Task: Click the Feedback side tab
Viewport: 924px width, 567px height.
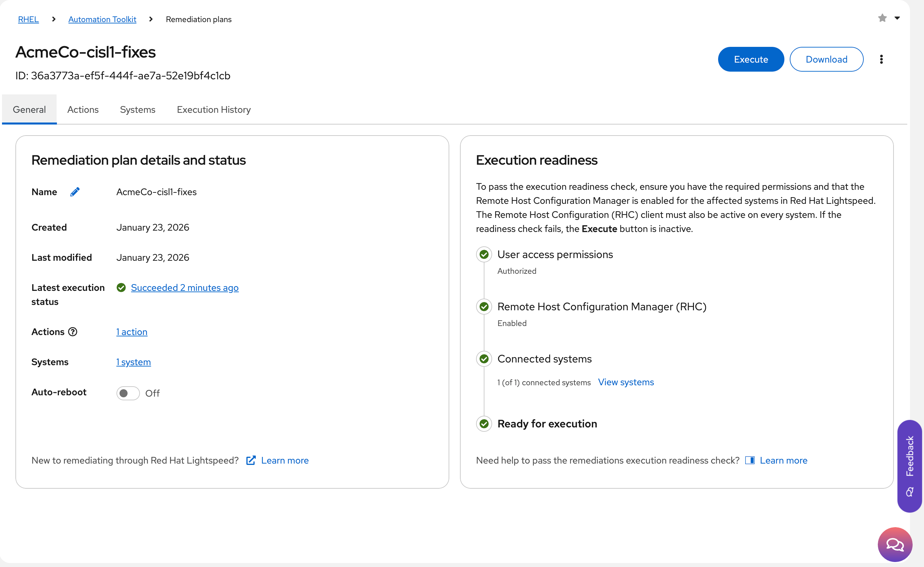Action: [909, 465]
